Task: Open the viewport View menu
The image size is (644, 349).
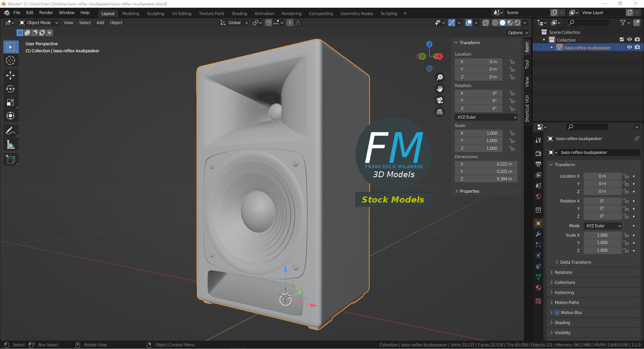Action: (x=68, y=23)
